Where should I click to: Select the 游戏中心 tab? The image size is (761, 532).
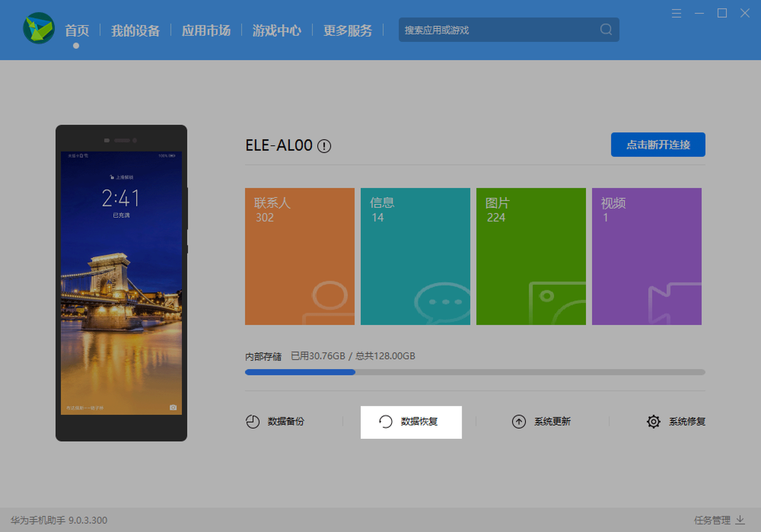(x=276, y=30)
